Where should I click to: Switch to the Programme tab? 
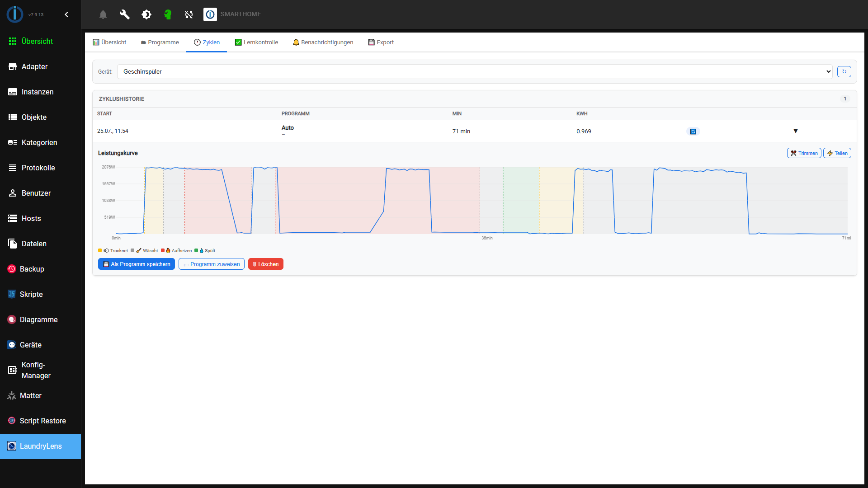160,42
